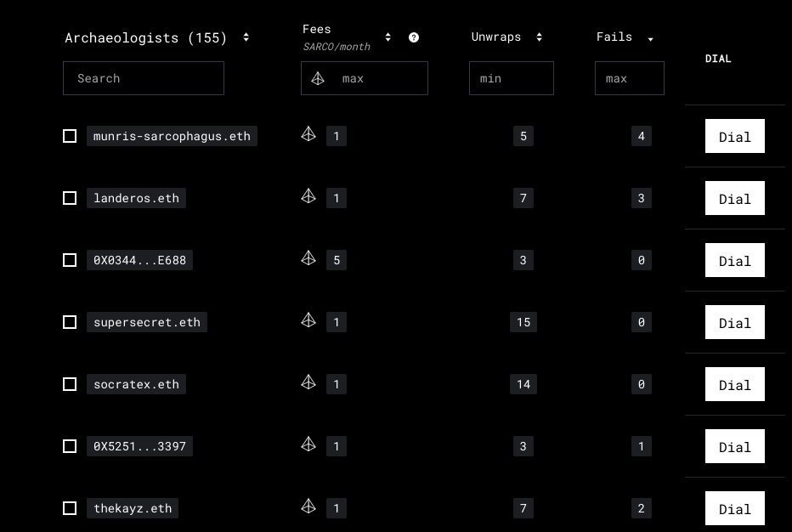The height and width of the screenshot is (532, 792).
Task: Click the Ethereum fee icon on socratex.eth row
Action: [x=308, y=382]
